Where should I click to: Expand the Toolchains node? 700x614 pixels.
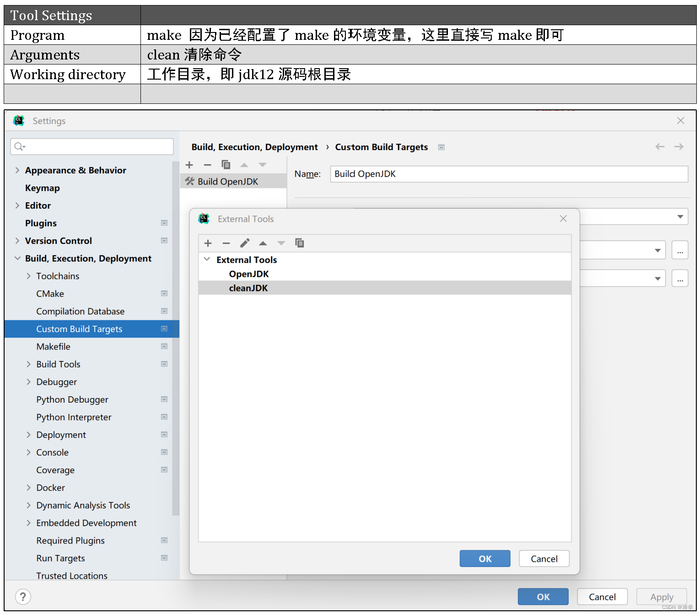click(28, 276)
